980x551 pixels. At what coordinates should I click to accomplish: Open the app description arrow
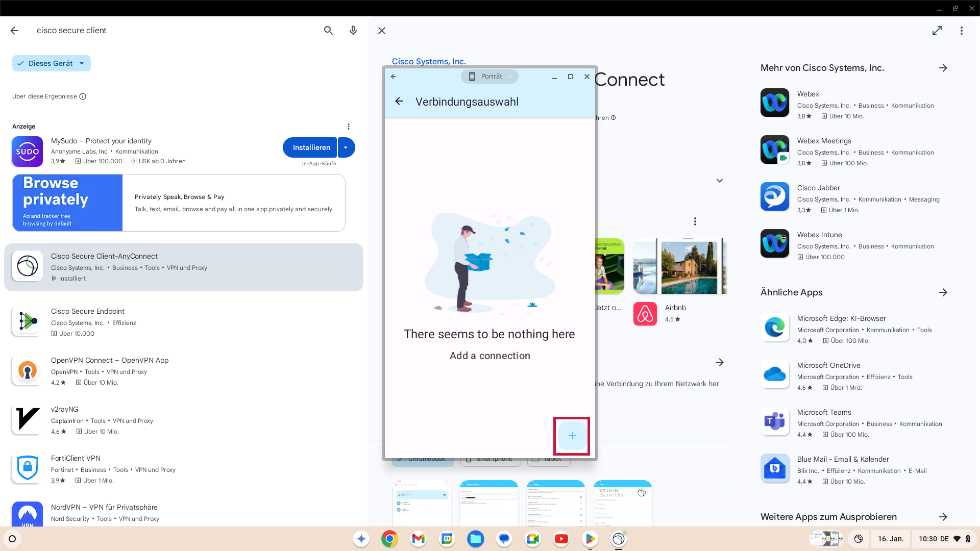tap(720, 362)
